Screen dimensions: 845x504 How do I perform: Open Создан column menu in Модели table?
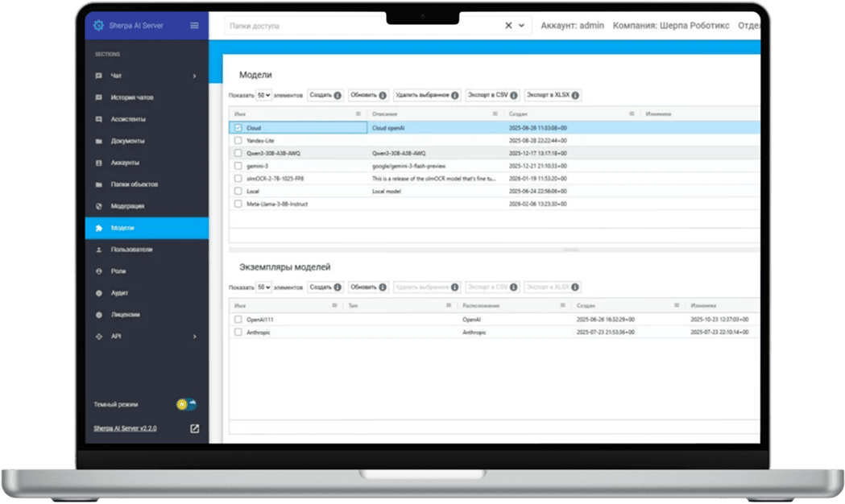(x=632, y=114)
